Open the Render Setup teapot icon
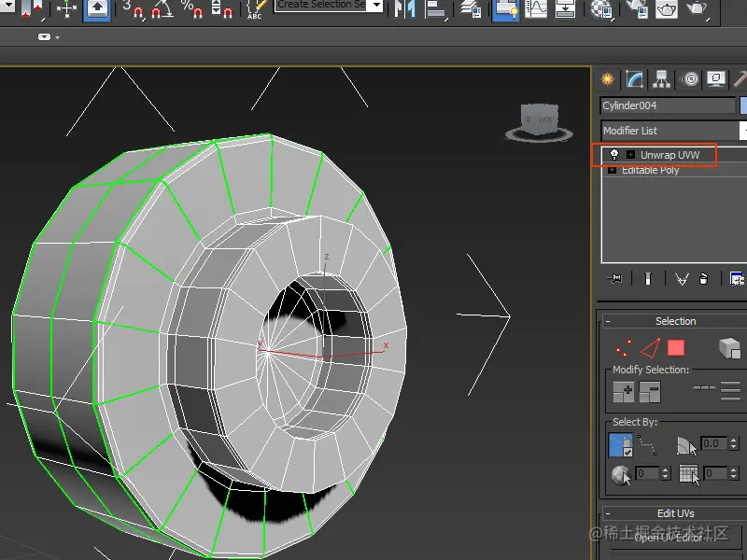Image resolution: width=747 pixels, height=560 pixels. (637, 9)
